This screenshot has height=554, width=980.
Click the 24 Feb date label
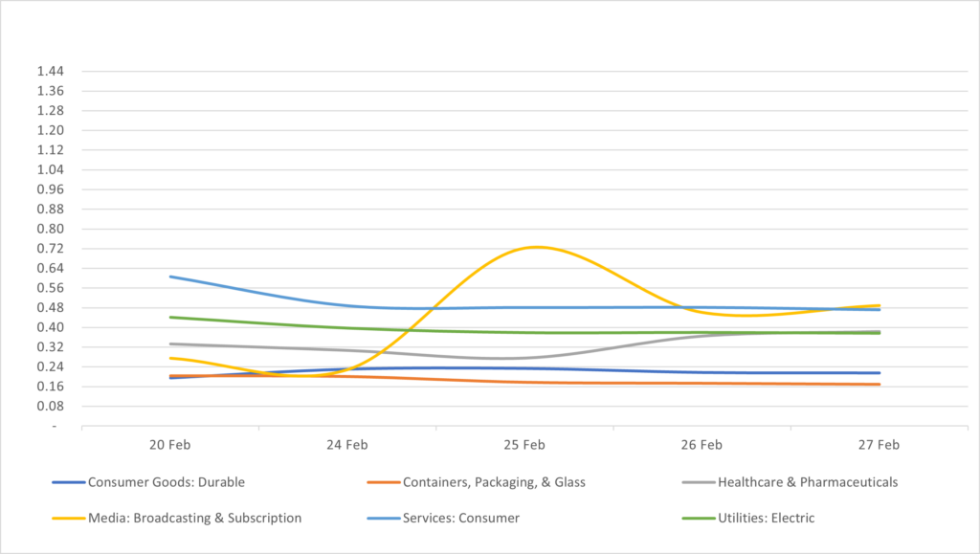tap(346, 445)
